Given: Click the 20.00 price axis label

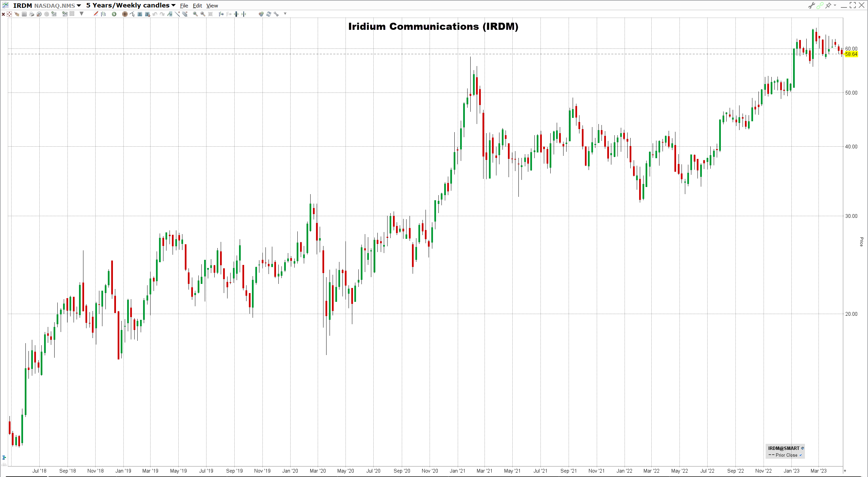Looking at the screenshot, I should pos(851,314).
